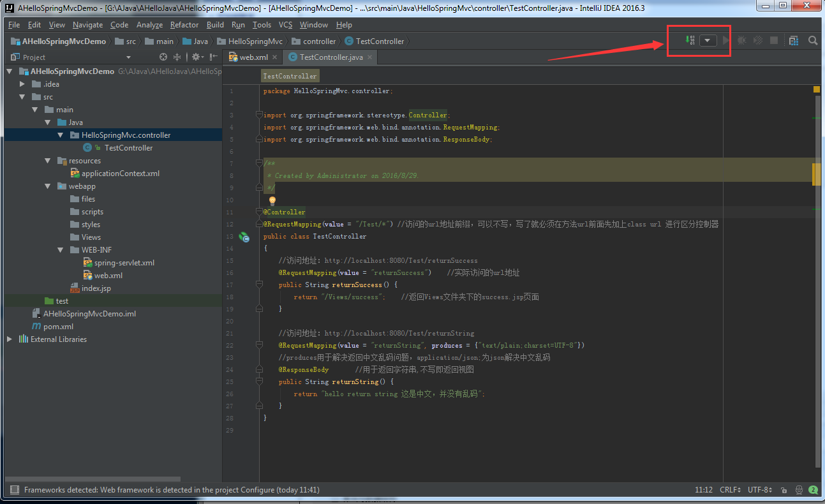Click HelloSpringMvc in the navigation breadcrumb
This screenshot has width=825, height=504.
(249, 41)
